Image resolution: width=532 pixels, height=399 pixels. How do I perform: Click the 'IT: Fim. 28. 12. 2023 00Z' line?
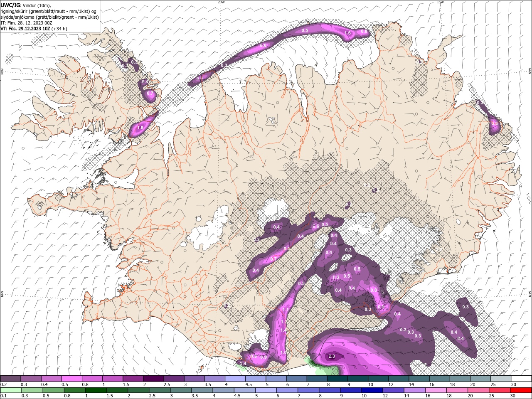tap(26, 23)
